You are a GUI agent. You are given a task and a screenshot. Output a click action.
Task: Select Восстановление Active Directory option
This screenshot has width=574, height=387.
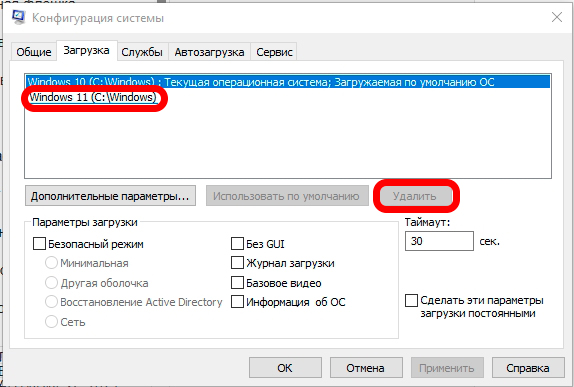tap(51, 302)
